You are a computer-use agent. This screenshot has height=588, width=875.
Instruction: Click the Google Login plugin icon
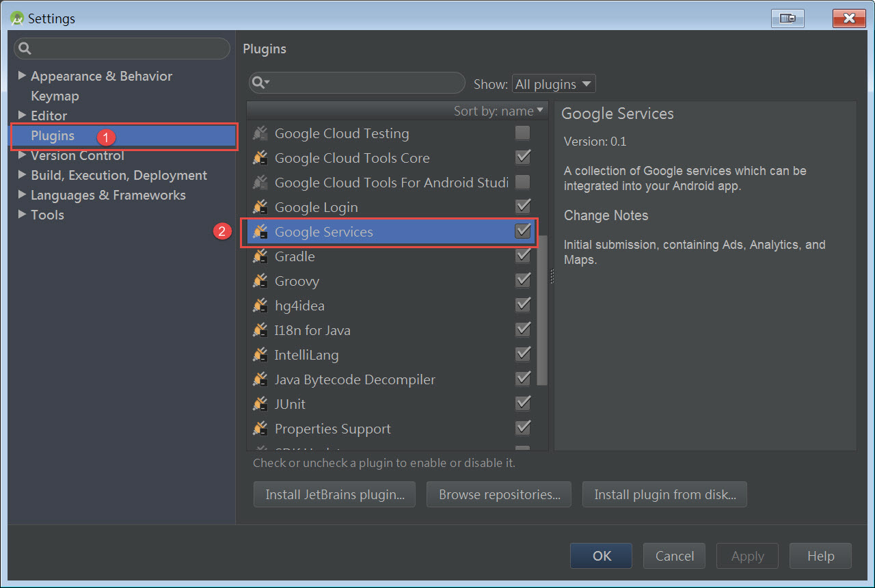click(x=260, y=207)
